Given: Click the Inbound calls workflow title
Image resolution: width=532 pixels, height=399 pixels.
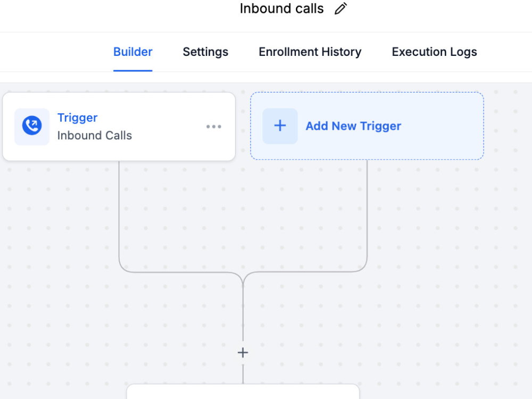Looking at the screenshot, I should (x=281, y=9).
